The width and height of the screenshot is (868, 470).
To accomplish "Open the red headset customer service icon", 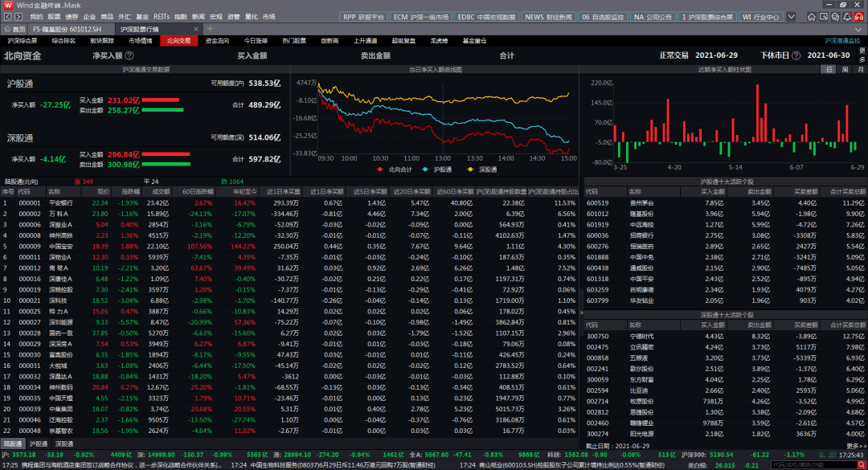I will pyautogui.click(x=858, y=17).
